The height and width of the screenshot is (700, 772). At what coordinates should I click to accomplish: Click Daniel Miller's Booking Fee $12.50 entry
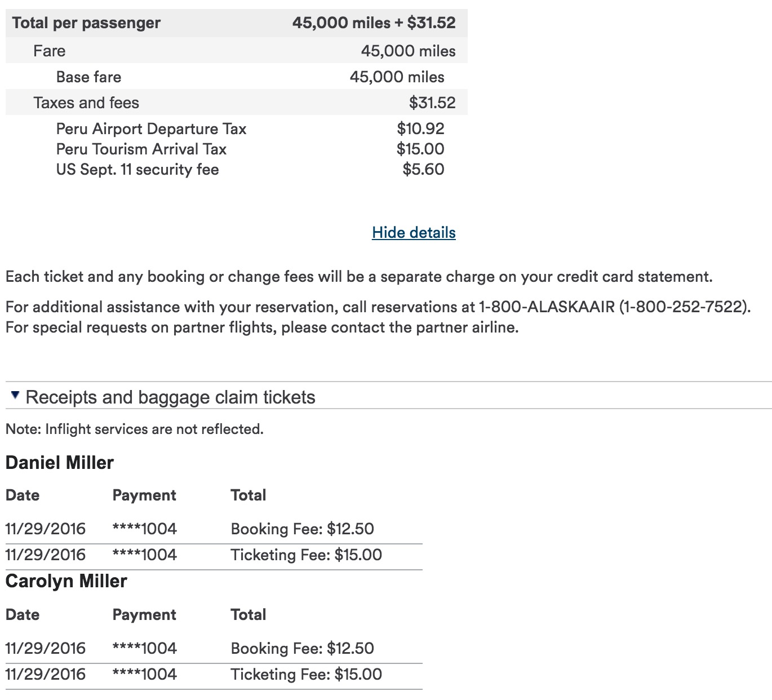click(302, 529)
